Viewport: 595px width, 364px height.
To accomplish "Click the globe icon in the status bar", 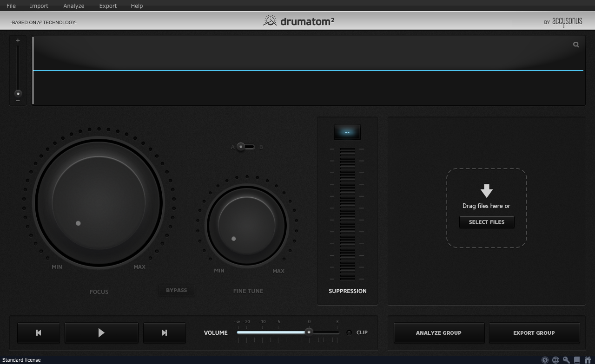I will pyautogui.click(x=555, y=360).
